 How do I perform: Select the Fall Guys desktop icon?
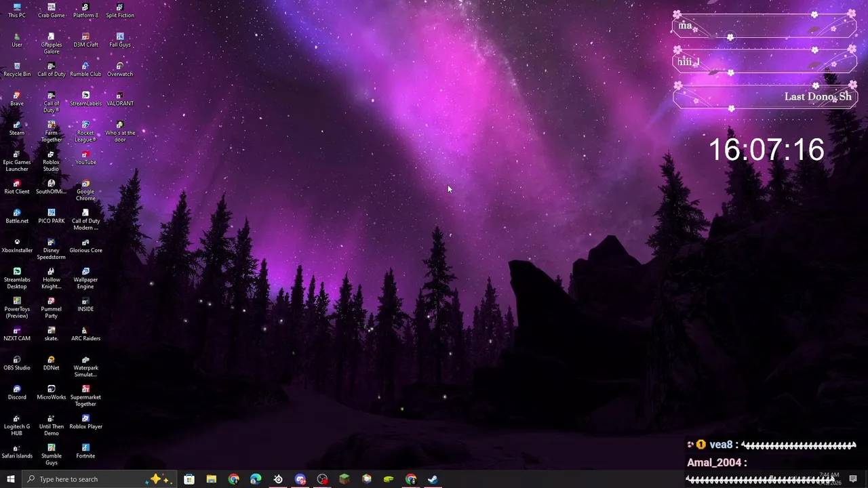(x=120, y=40)
